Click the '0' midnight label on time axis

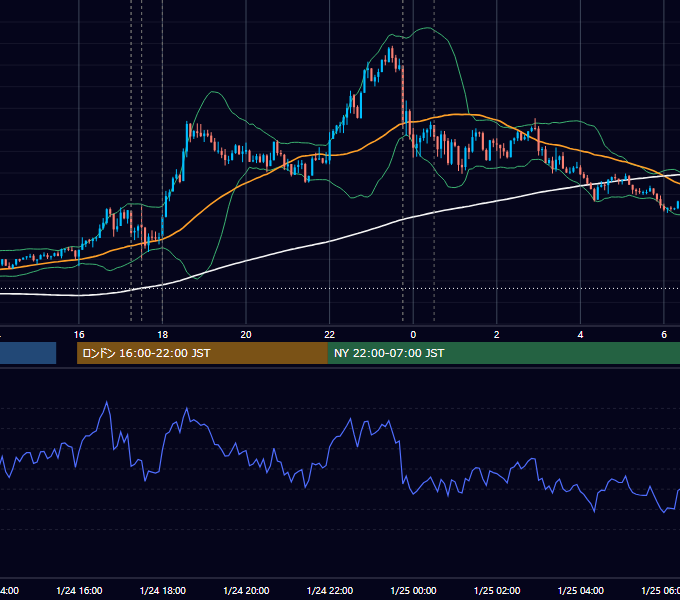point(413,335)
